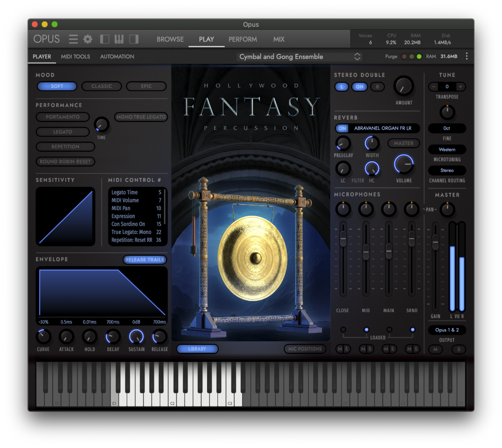This screenshot has height=448, width=502.
Task: Solo the MAIN microphone channel
Action: [392, 349]
